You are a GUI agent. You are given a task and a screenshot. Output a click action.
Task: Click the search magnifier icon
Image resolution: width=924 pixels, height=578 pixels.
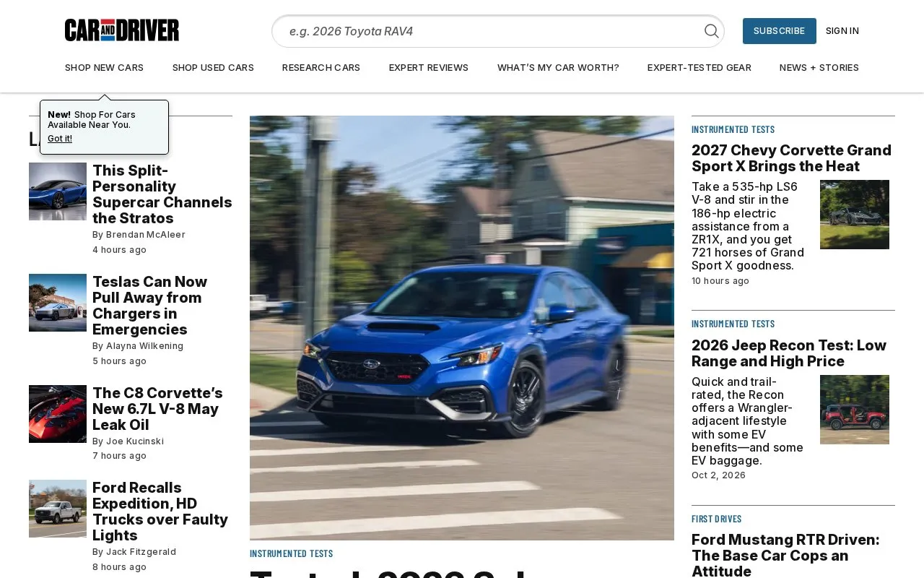(x=711, y=31)
